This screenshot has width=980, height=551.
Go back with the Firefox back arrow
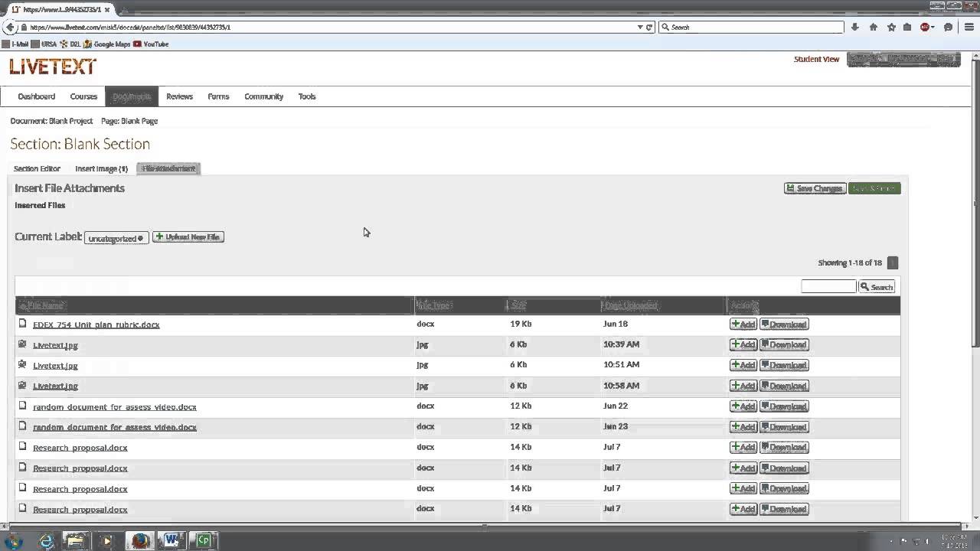tap(9, 27)
